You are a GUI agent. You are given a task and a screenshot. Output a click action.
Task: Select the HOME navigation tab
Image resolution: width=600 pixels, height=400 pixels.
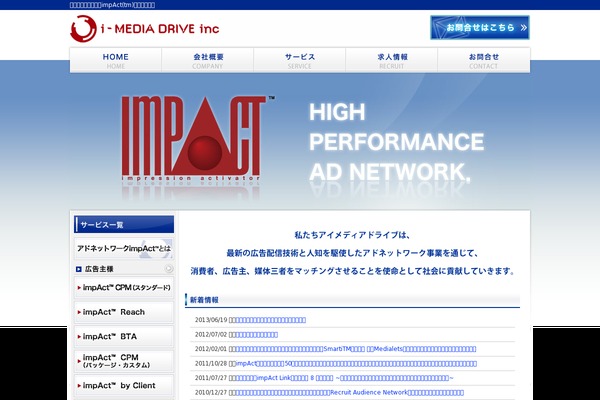116,60
